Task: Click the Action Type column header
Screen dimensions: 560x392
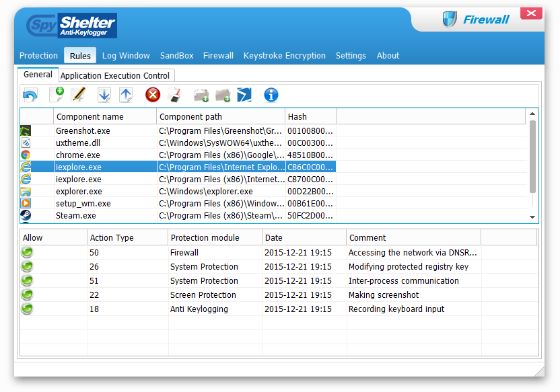Action: [127, 237]
